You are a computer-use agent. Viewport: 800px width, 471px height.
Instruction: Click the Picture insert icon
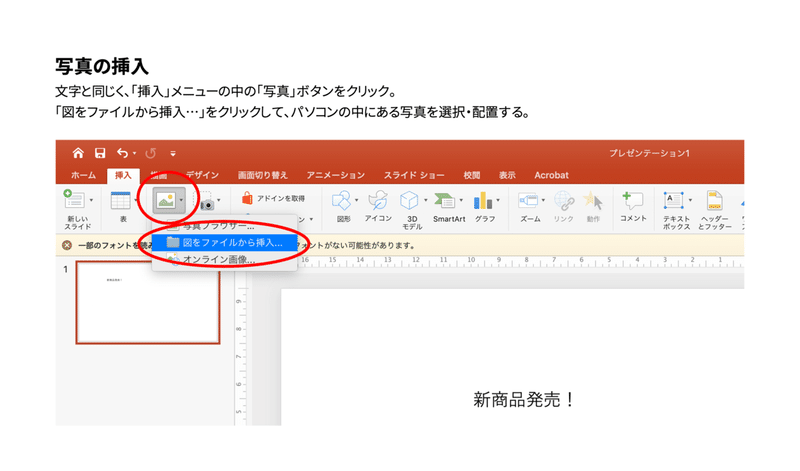[166, 200]
